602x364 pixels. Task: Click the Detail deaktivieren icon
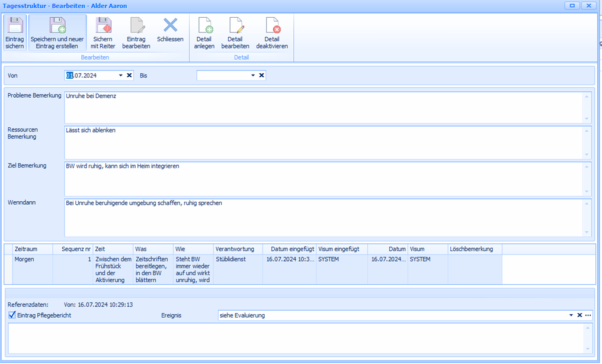click(272, 33)
